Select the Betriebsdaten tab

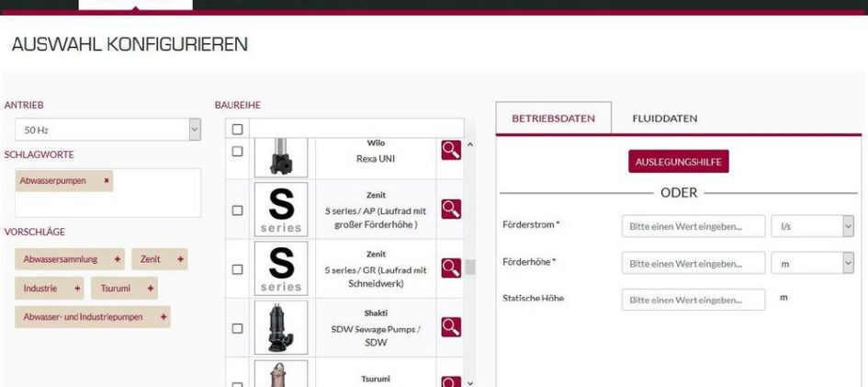tap(553, 119)
